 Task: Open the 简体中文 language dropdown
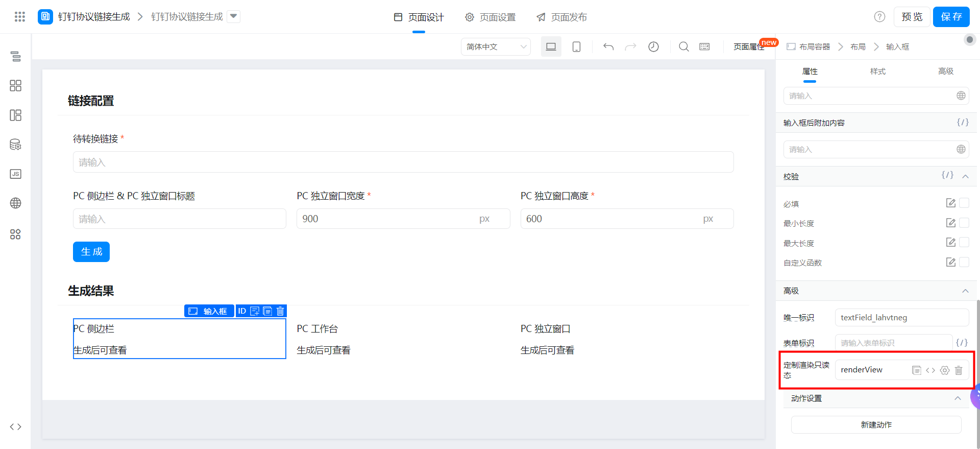[x=496, y=47]
